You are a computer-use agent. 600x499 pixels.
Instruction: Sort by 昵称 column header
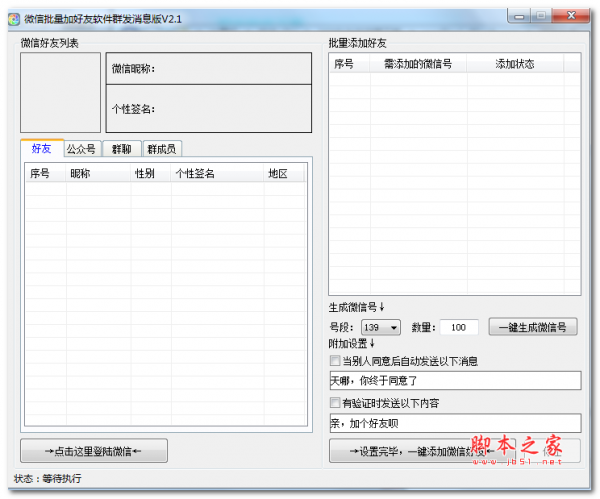coord(98,173)
